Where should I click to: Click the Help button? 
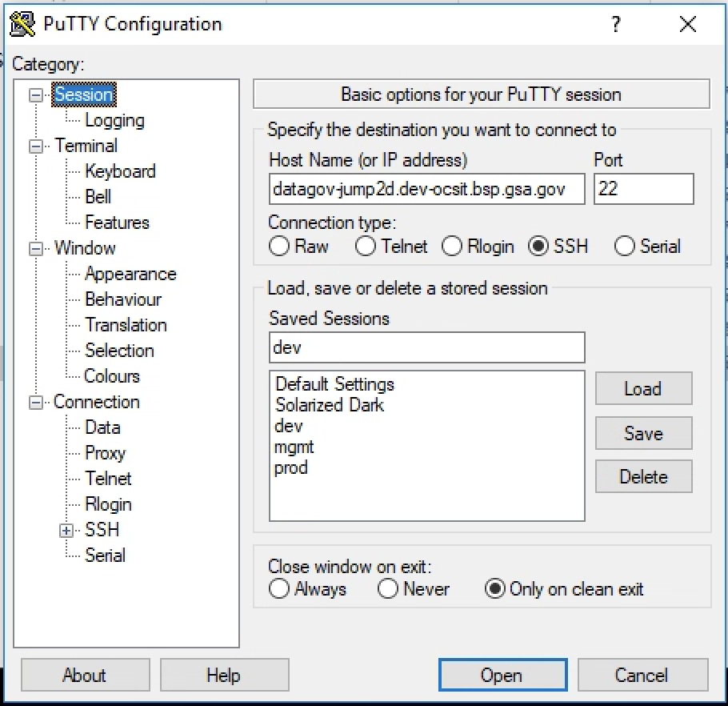pyautogui.click(x=224, y=675)
